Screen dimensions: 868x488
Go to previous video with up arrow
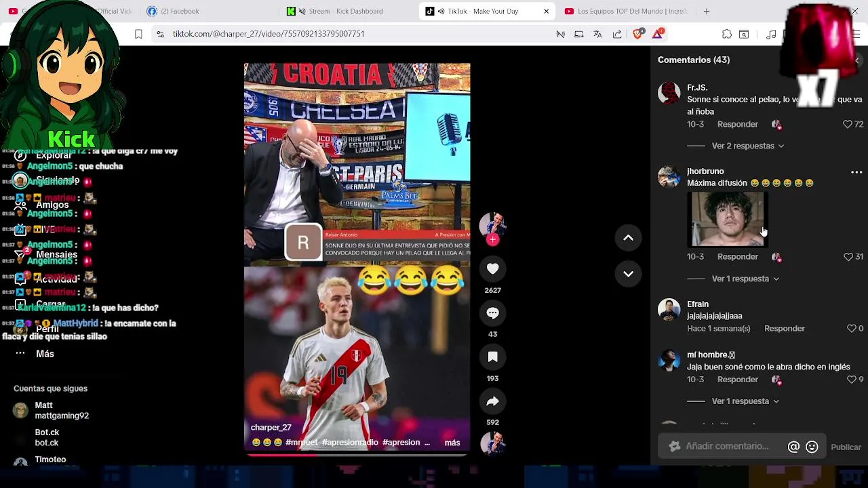(629, 238)
